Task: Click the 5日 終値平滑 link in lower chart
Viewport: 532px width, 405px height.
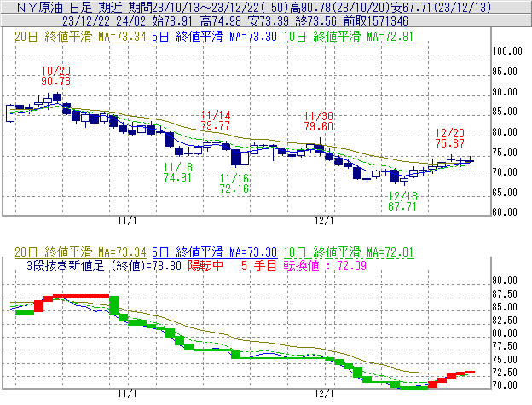Action: (215, 252)
